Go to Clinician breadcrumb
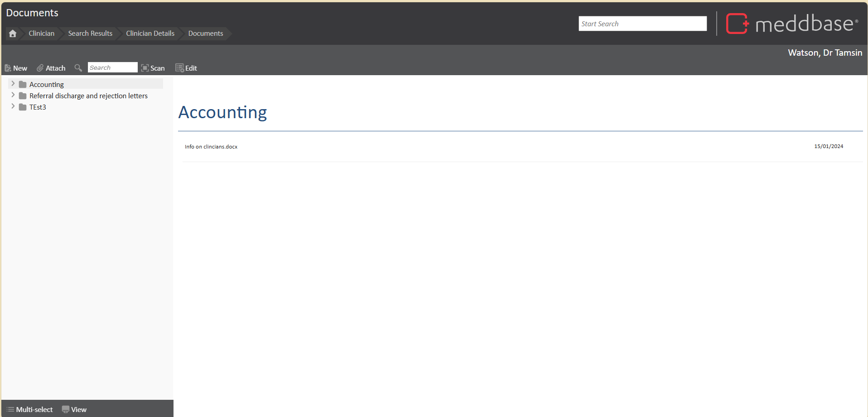This screenshot has width=868, height=417. (41, 34)
